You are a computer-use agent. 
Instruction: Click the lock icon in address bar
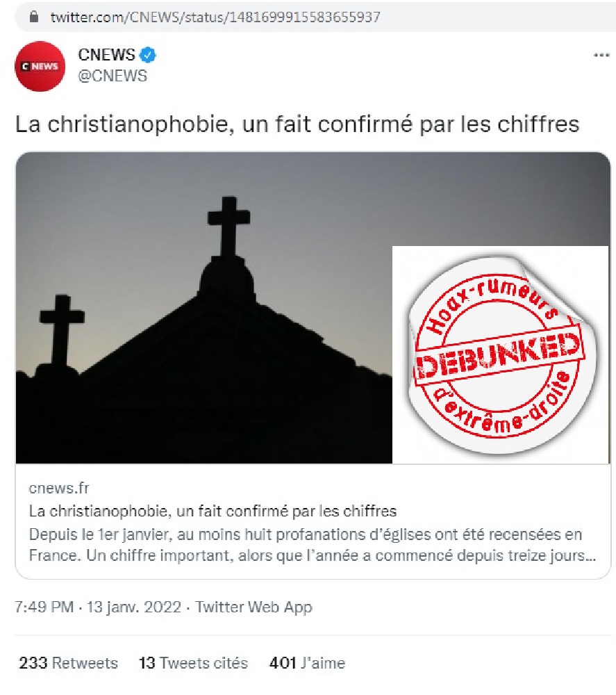33,17
